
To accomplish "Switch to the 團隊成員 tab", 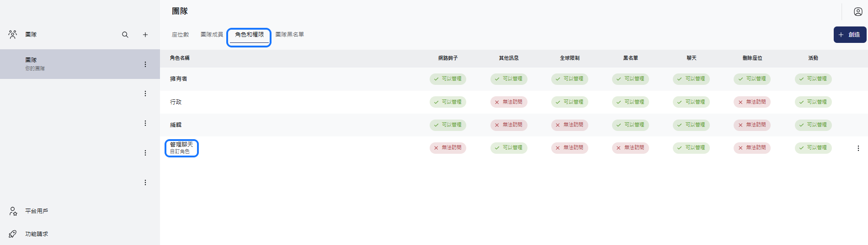I will coord(212,35).
